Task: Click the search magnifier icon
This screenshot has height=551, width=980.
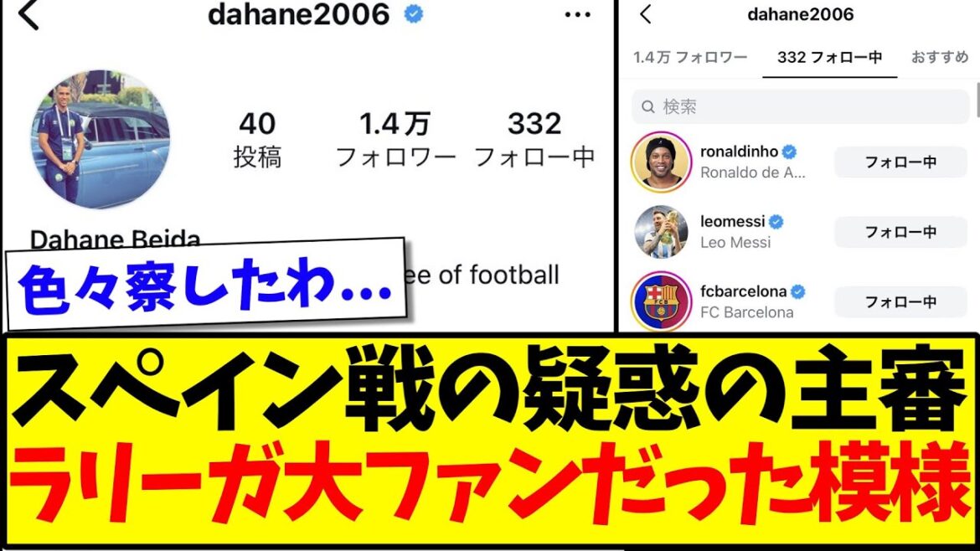Action: pyautogui.click(x=648, y=107)
